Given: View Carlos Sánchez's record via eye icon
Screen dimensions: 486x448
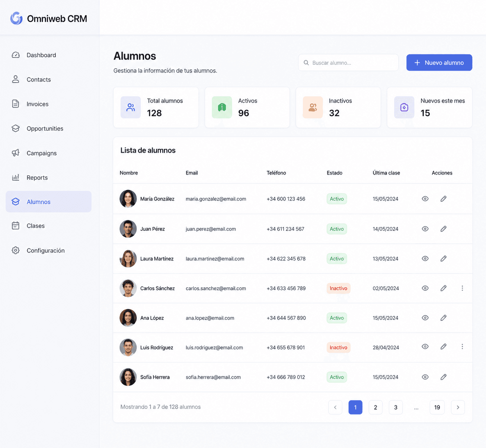Looking at the screenshot, I should click(x=425, y=288).
